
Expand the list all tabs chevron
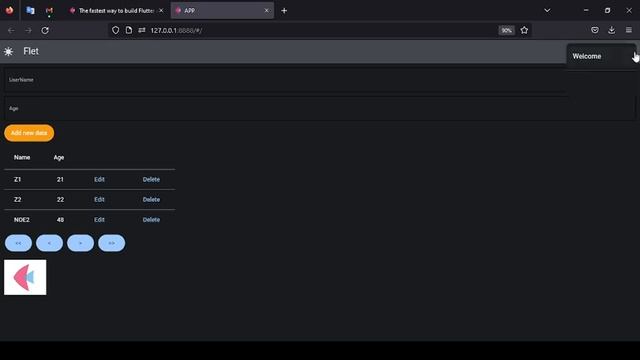tap(547, 11)
